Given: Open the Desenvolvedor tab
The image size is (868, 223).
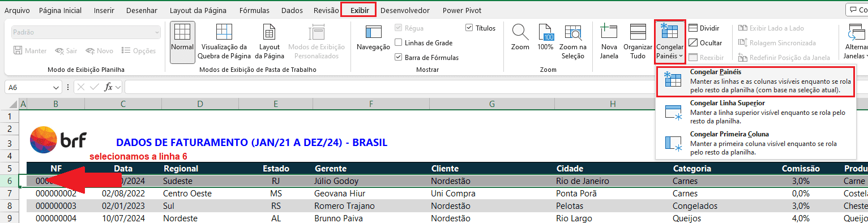Looking at the screenshot, I should [405, 10].
